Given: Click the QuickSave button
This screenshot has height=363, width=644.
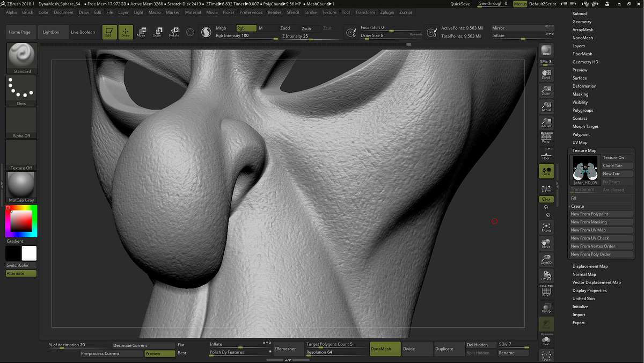Looking at the screenshot, I should point(460,4).
